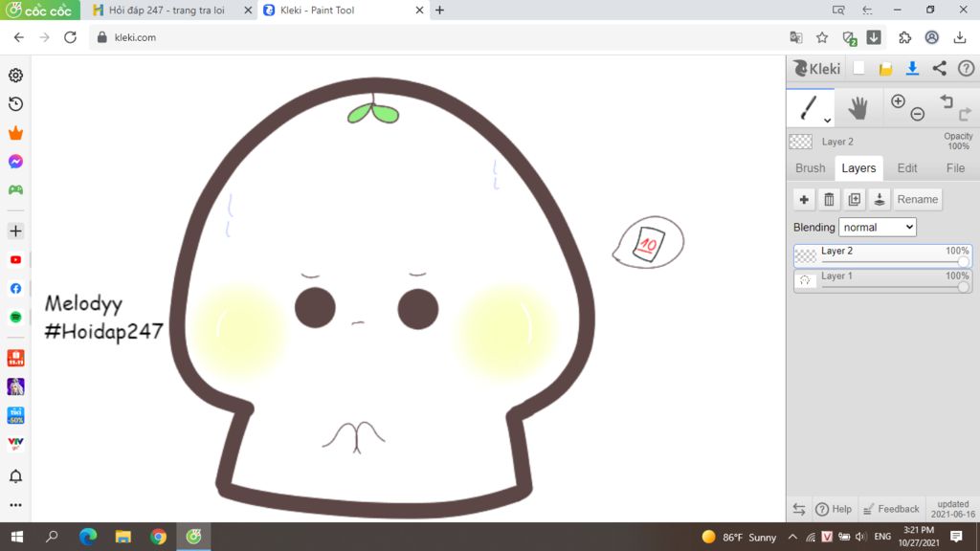The height and width of the screenshot is (551, 980).
Task: Bookmark this page with star icon
Action: (822, 37)
